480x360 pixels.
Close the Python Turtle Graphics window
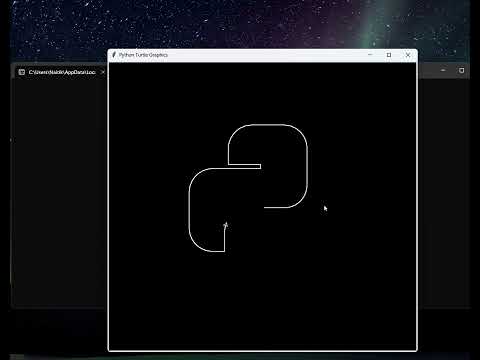pos(408,55)
